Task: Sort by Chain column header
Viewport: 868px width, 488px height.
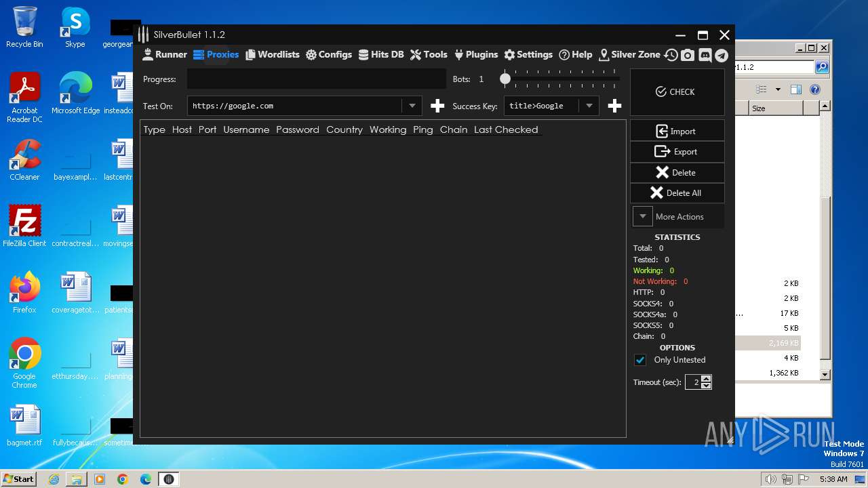Action: click(x=454, y=129)
